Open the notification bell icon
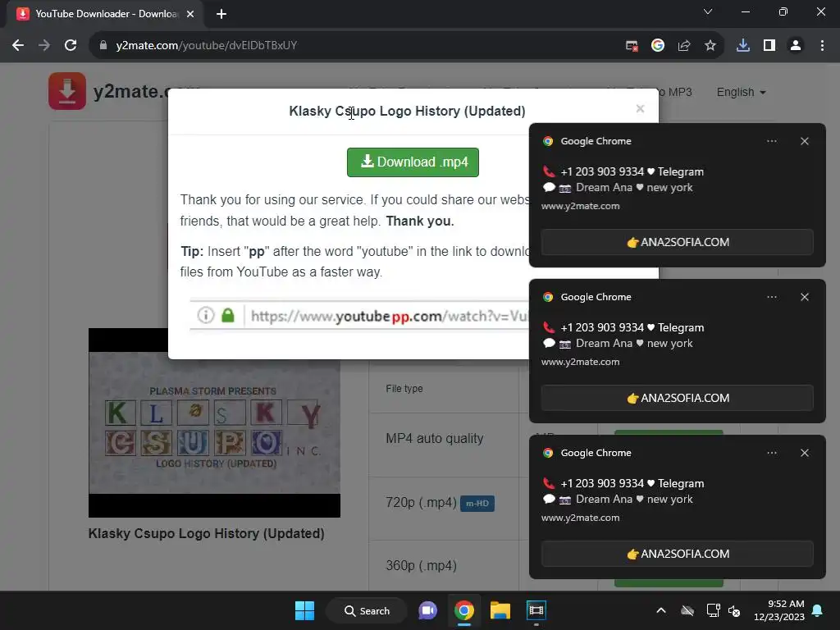The image size is (840, 630). [818, 610]
